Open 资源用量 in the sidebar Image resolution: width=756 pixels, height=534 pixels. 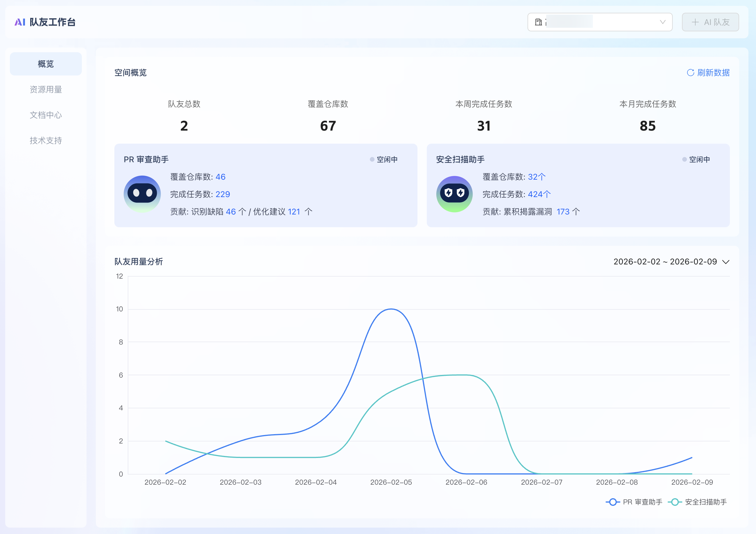coord(46,90)
